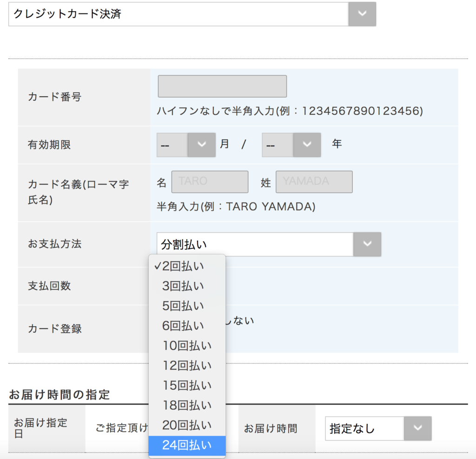Screen dimensions: 476x459
Task: Select 15回払い installment option
Action: [187, 385]
